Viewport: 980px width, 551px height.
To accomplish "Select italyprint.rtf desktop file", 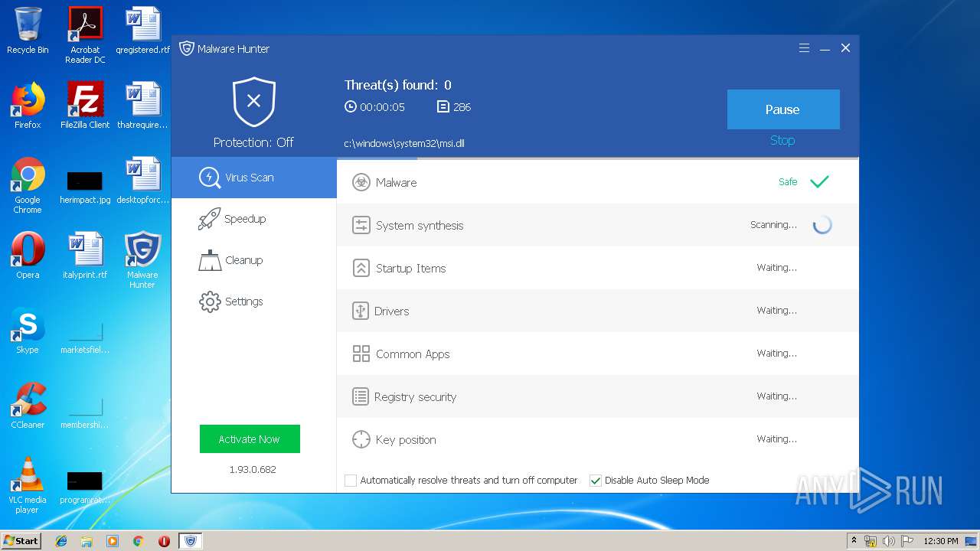I will (x=85, y=256).
